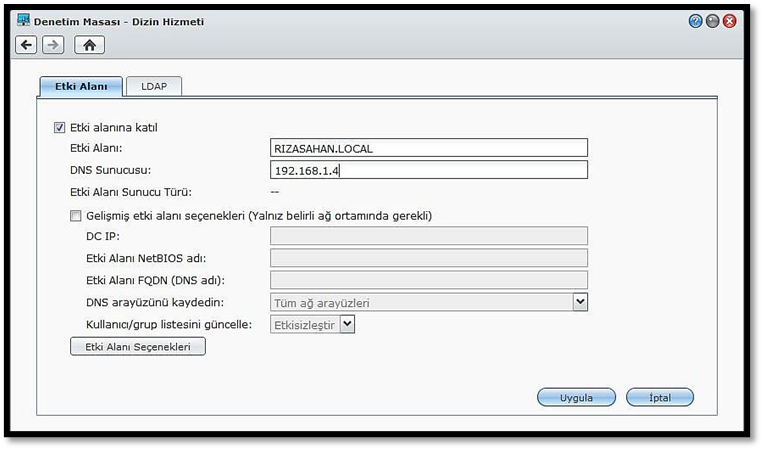Click the forward arrow navigation button

53,44
